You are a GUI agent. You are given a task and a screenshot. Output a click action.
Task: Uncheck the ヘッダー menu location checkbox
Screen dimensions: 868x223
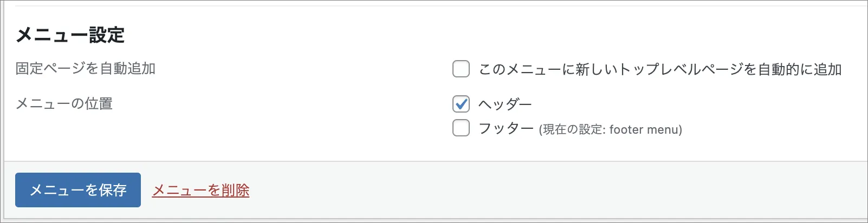point(461,103)
